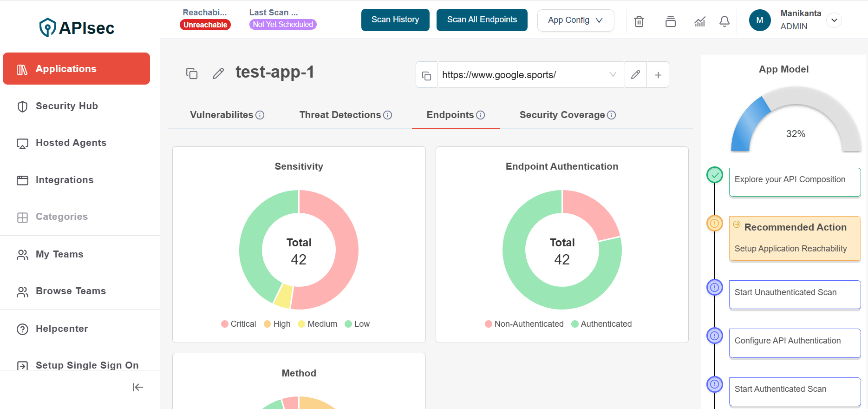Add a new URL with plus icon
Screen dimensions: 868x409
tap(658, 75)
